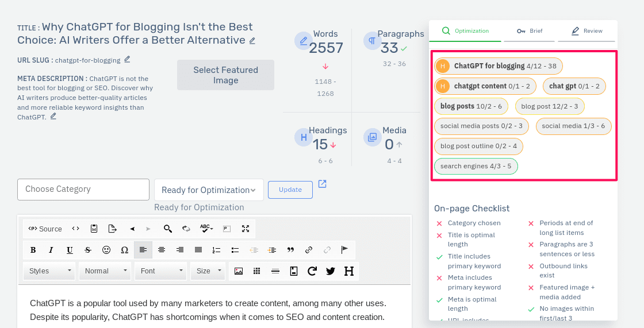Switch to the Brief tab
Image resolution: width=644 pixels, height=328 pixels.
(530, 31)
